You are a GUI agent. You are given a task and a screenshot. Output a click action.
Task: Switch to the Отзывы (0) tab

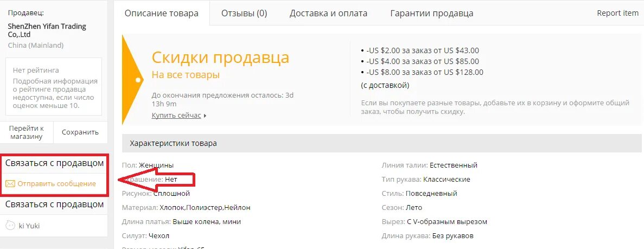coord(244,13)
